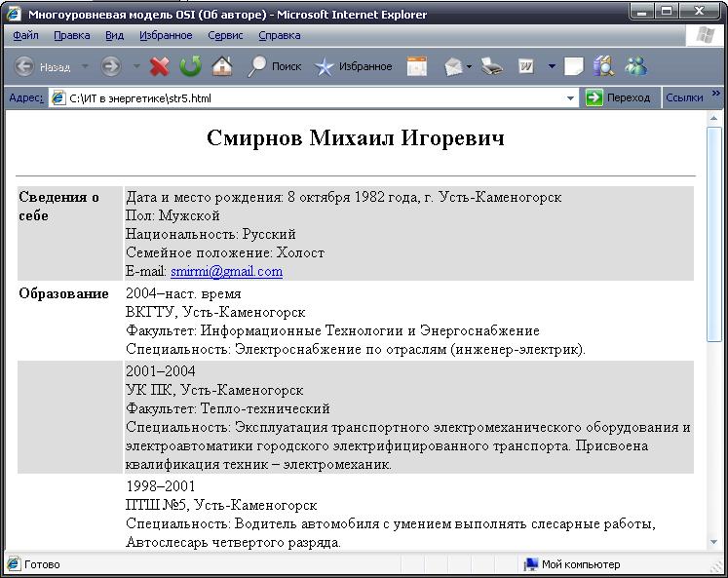Open the Поиск search pane

point(275,66)
